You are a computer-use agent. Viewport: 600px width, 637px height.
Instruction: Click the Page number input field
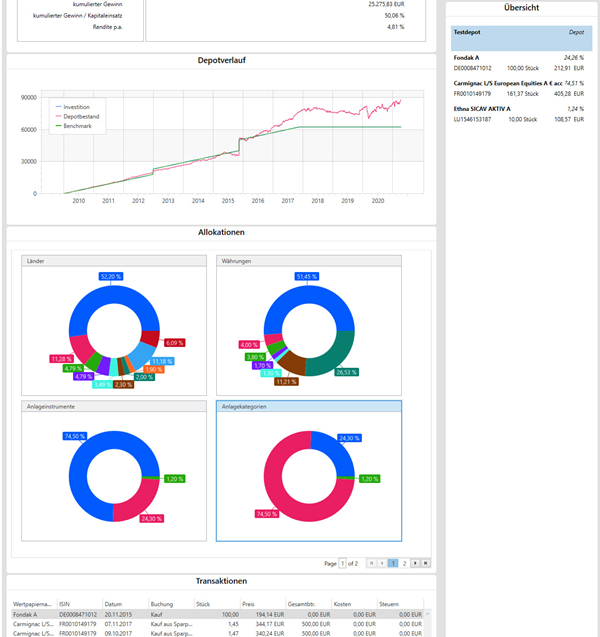click(x=342, y=563)
